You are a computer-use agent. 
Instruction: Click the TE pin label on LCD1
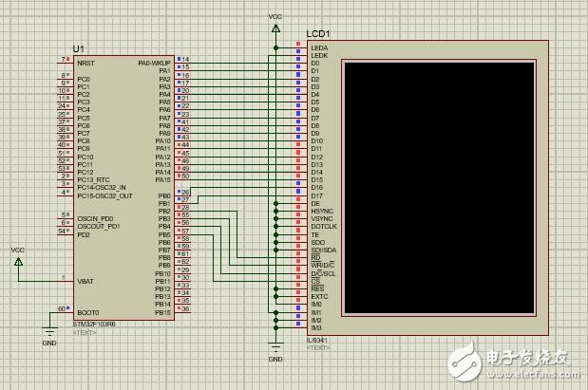[315, 235]
